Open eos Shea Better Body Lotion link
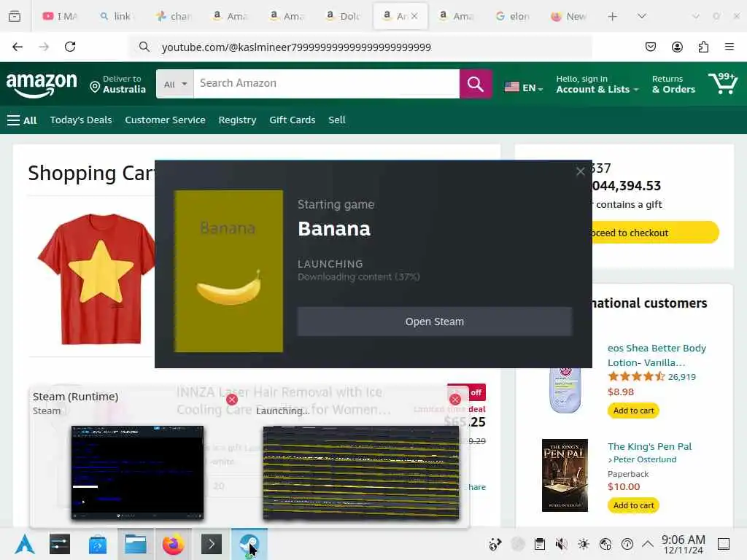The height and width of the screenshot is (560, 747). tap(657, 355)
